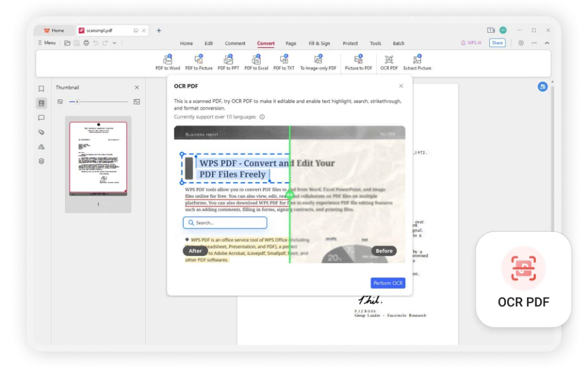This screenshot has width=588, height=367.
Task: Select the Convert ribbon tab
Action: click(265, 43)
